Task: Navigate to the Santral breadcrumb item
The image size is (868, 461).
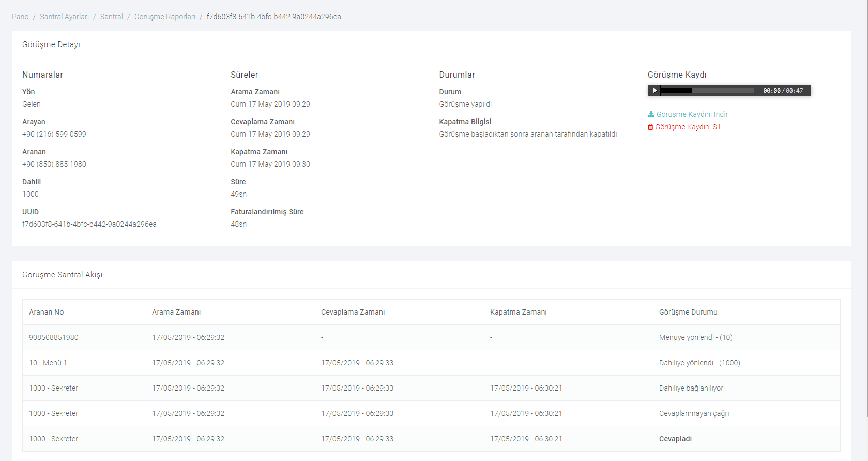Action: 111,17
